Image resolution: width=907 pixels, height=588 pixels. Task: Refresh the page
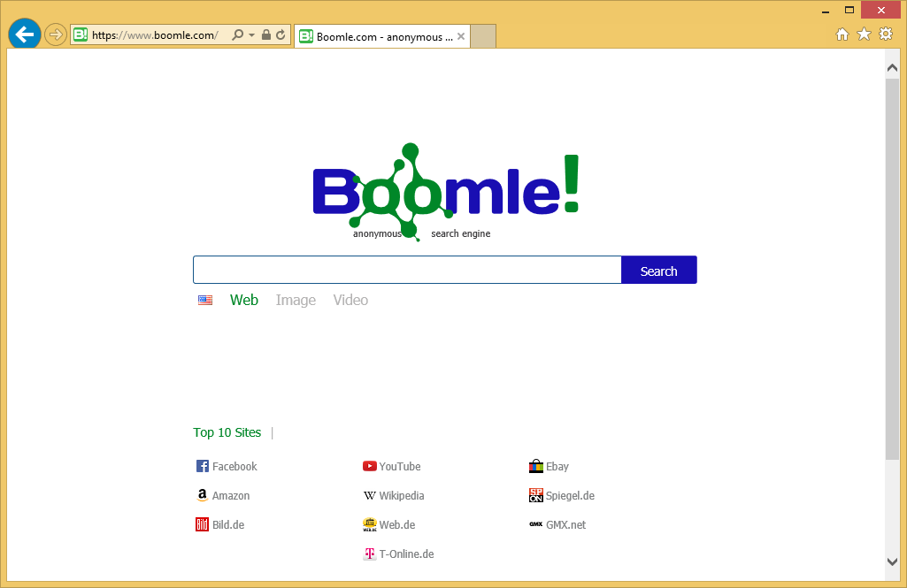[281, 34]
